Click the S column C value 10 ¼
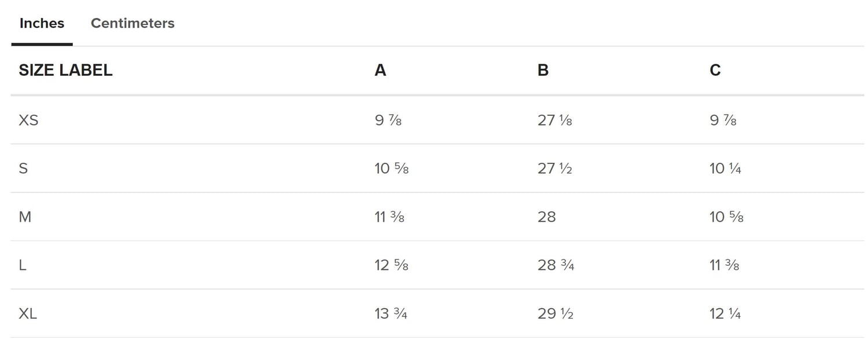This screenshot has height=351, width=868. point(726,169)
